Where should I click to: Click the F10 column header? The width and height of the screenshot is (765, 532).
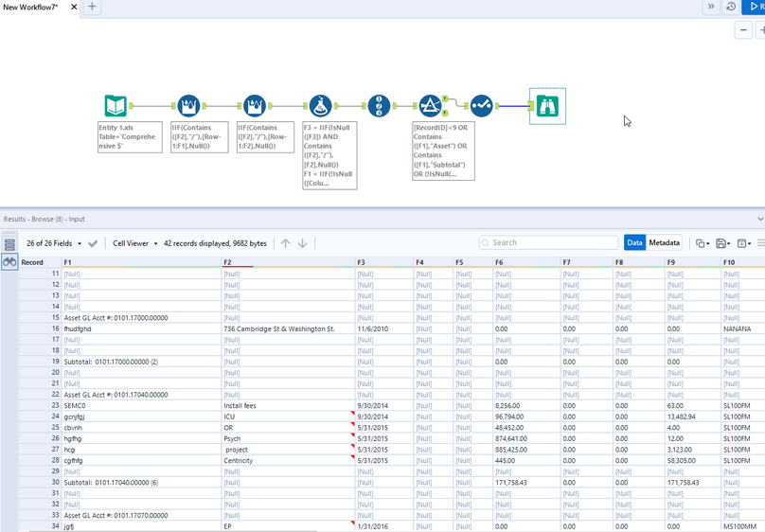coord(742,262)
